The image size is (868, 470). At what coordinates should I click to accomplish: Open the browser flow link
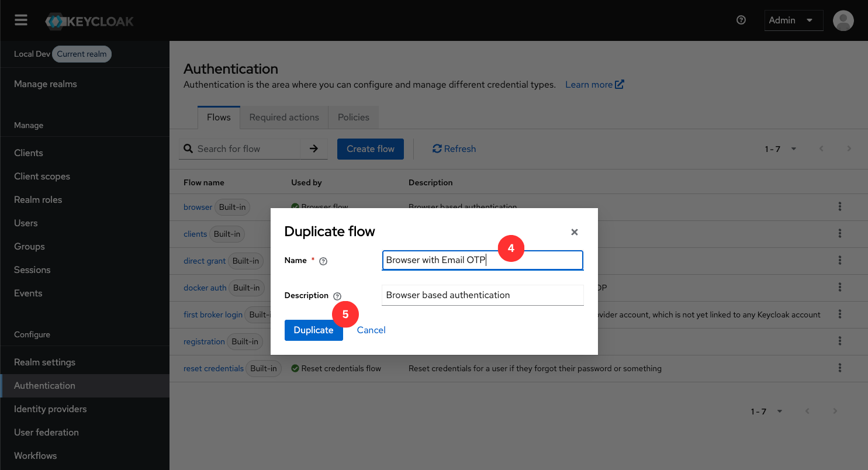[x=198, y=207]
